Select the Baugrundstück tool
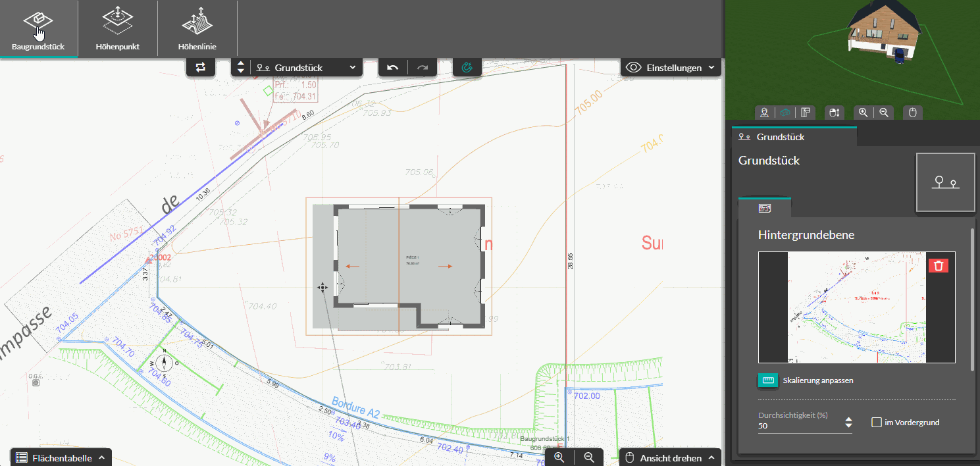 pyautogui.click(x=38, y=29)
